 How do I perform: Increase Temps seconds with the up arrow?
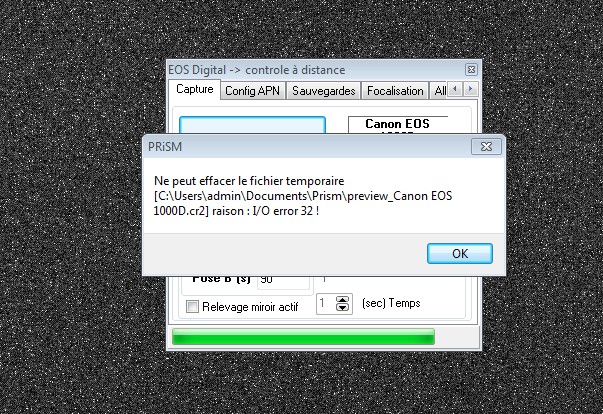click(x=342, y=299)
